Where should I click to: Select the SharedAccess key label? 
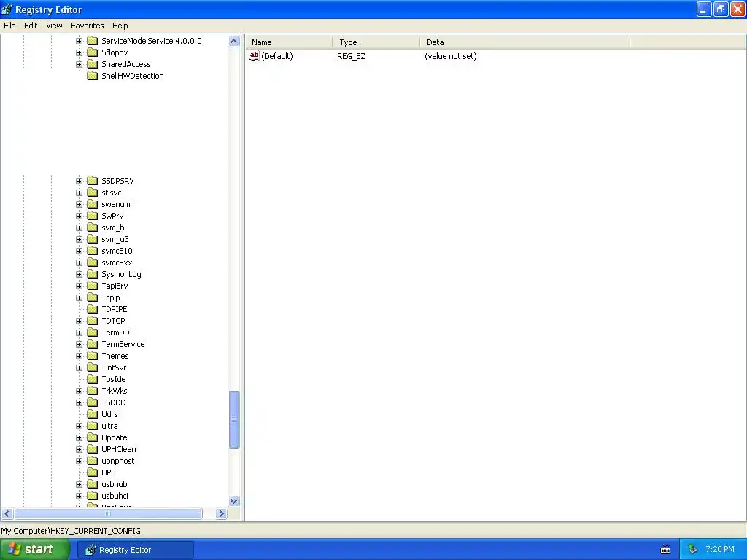pyautogui.click(x=125, y=64)
